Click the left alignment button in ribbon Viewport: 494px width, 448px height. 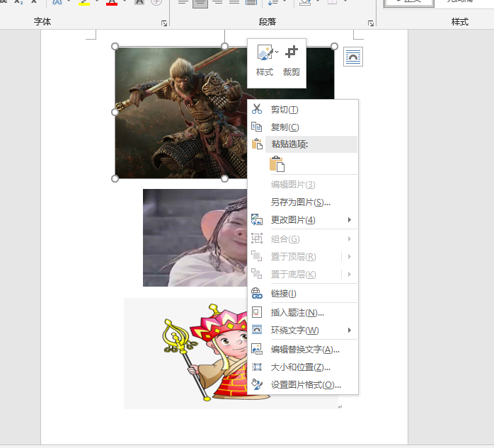coord(183,3)
